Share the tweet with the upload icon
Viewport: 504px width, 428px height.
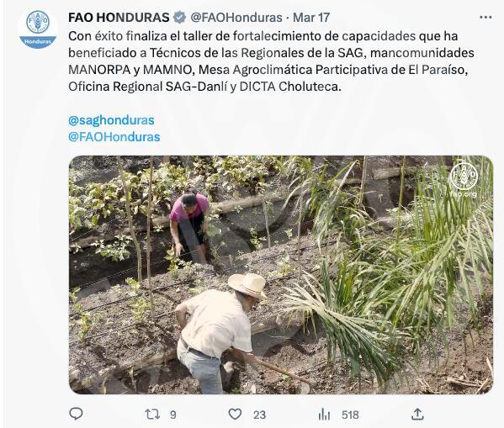(x=417, y=414)
